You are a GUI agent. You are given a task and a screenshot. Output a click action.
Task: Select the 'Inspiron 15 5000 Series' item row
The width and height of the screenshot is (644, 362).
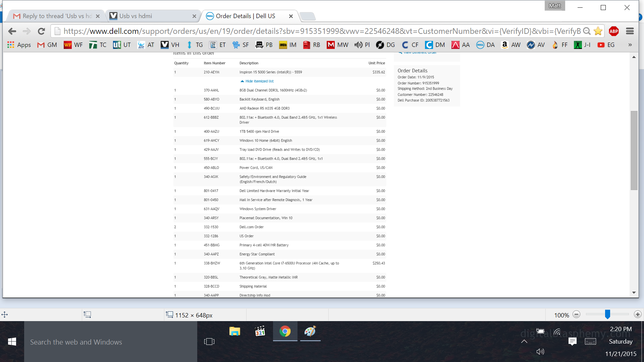point(279,72)
